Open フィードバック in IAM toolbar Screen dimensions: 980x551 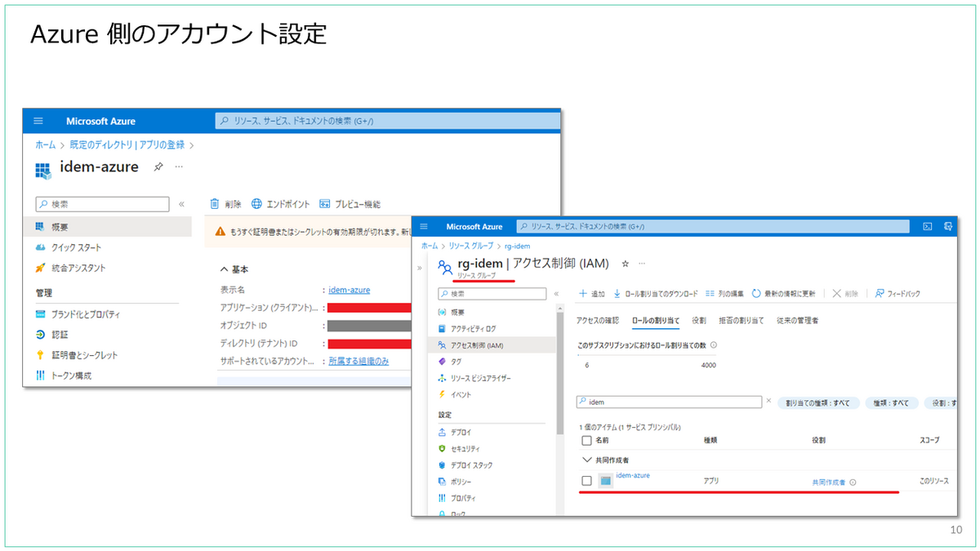point(897,293)
